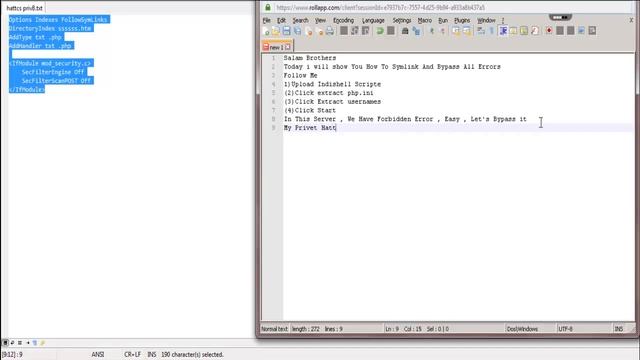
Task: Open the Search menu
Action: tap(300, 20)
